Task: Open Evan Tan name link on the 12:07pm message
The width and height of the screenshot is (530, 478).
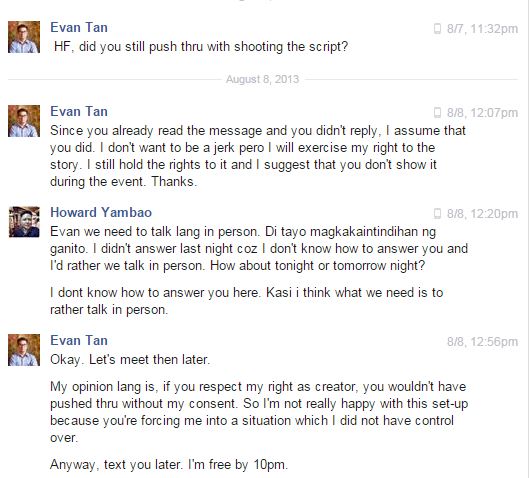Action: (x=79, y=112)
